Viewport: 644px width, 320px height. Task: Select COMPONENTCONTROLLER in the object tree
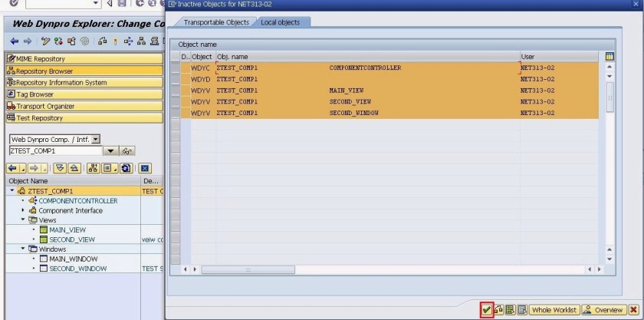(78, 201)
